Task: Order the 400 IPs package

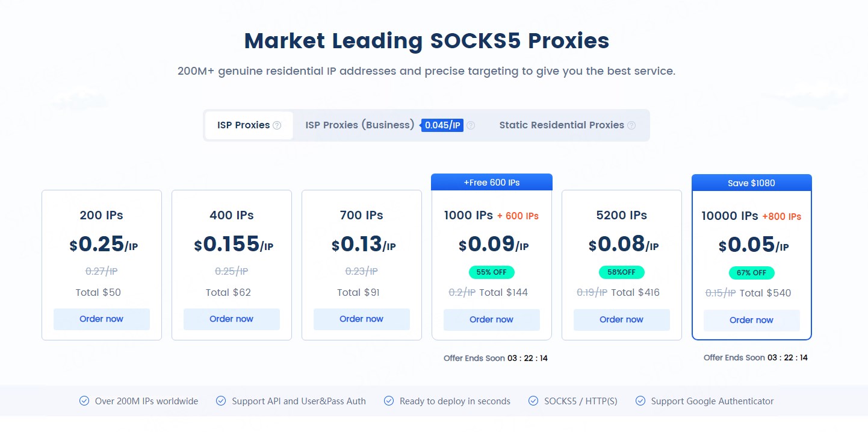Action: coord(231,319)
